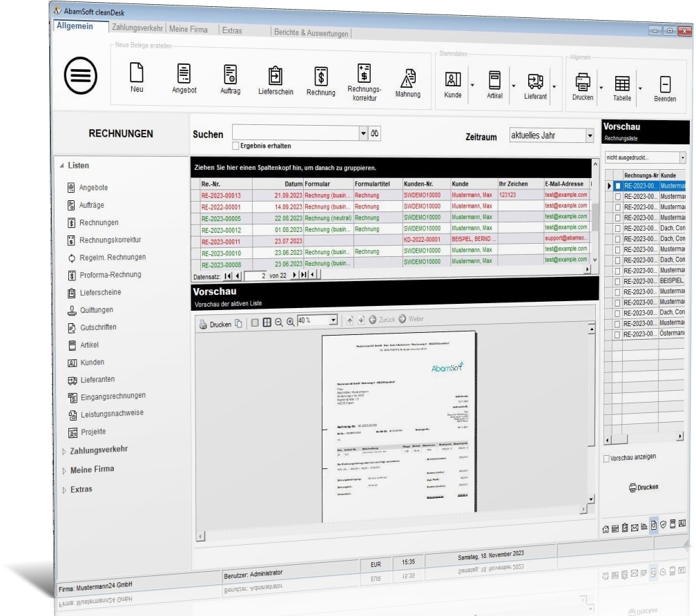Open the Artikel button dropdown arrow

tap(514, 86)
